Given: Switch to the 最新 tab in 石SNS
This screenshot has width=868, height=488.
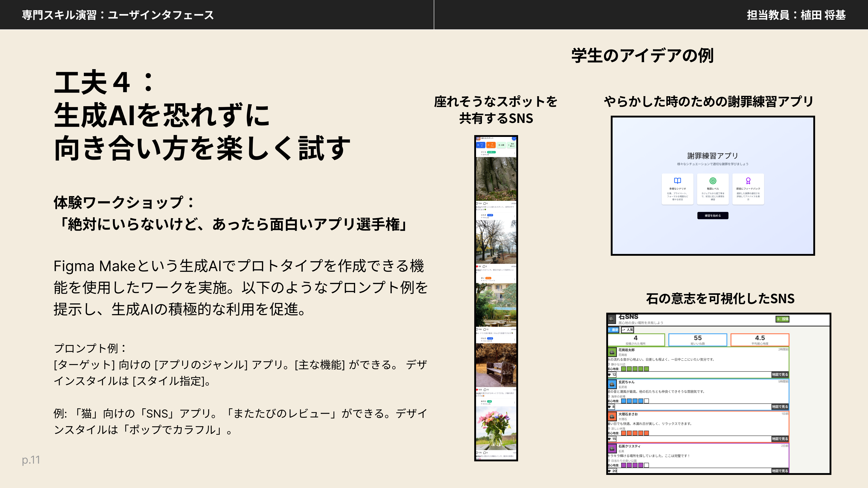Looking at the screenshot, I should (613, 330).
